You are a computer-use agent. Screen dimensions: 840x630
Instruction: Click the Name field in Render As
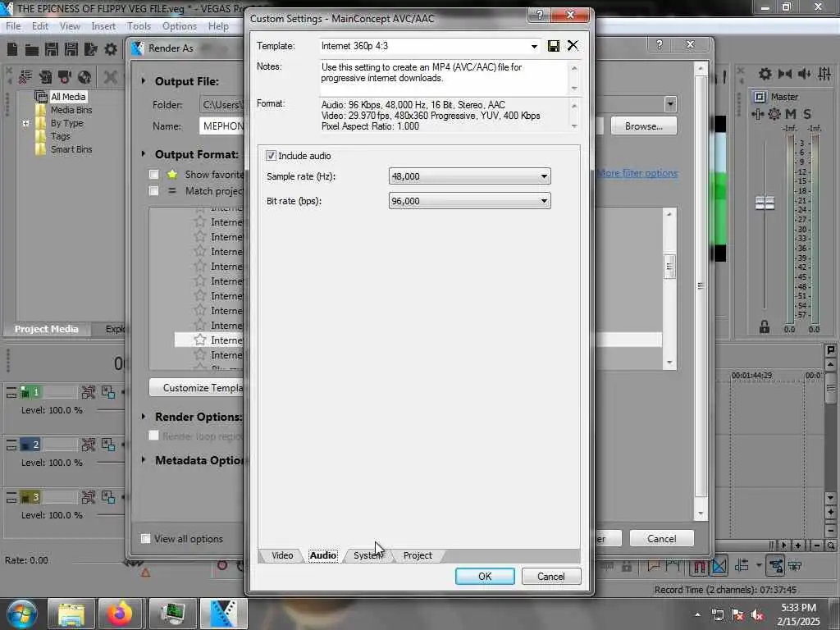(221, 126)
